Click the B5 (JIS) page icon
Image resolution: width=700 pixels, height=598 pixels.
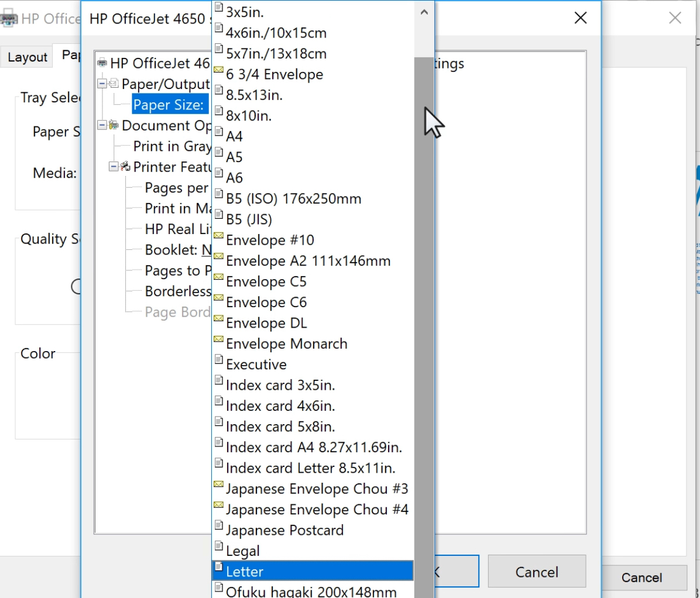tap(219, 215)
